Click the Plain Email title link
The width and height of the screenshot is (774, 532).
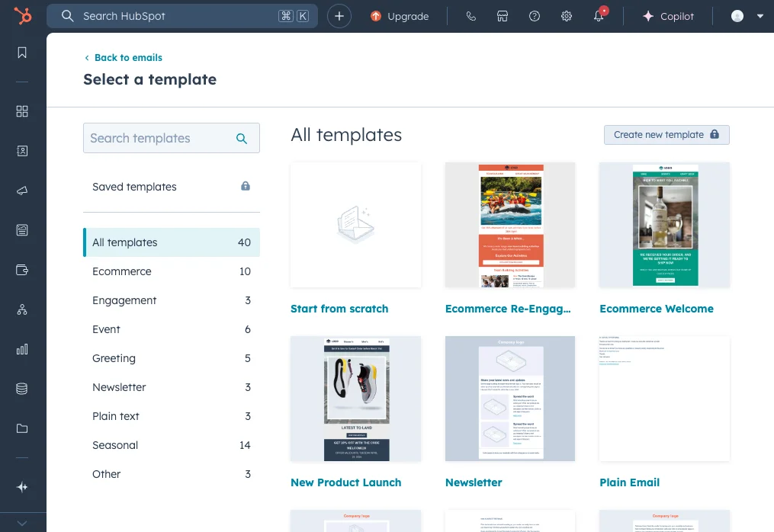(x=630, y=482)
